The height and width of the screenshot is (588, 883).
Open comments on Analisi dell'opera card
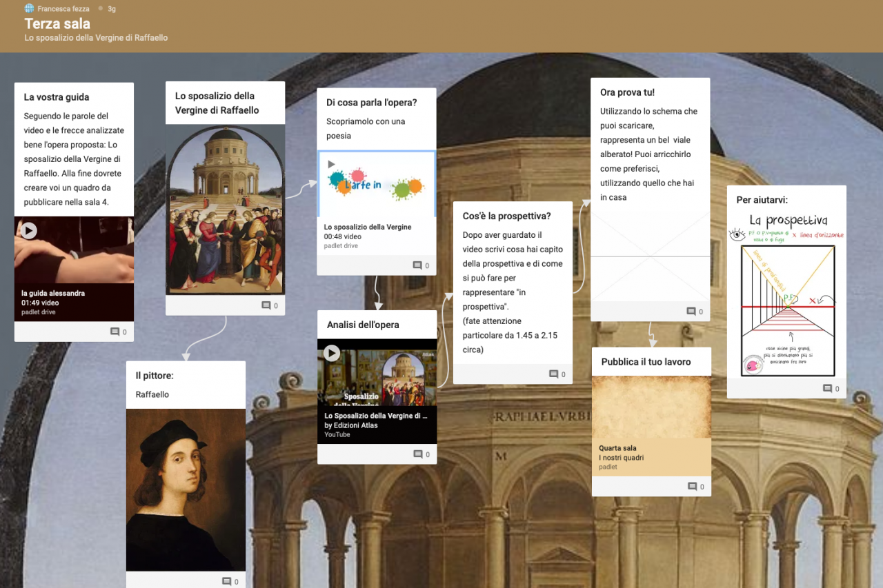[421, 454]
